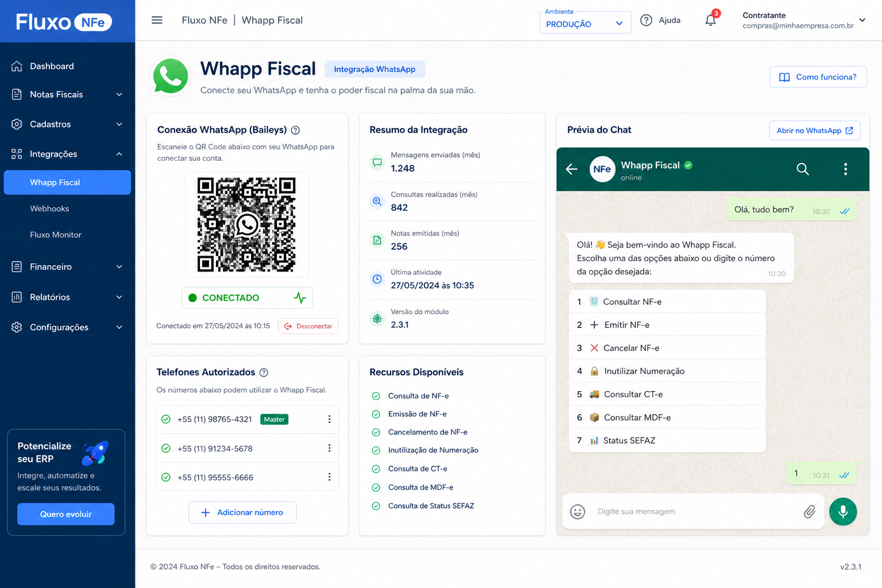The image size is (882, 588).
Task: Click the NFe chat avatar
Action: (602, 169)
